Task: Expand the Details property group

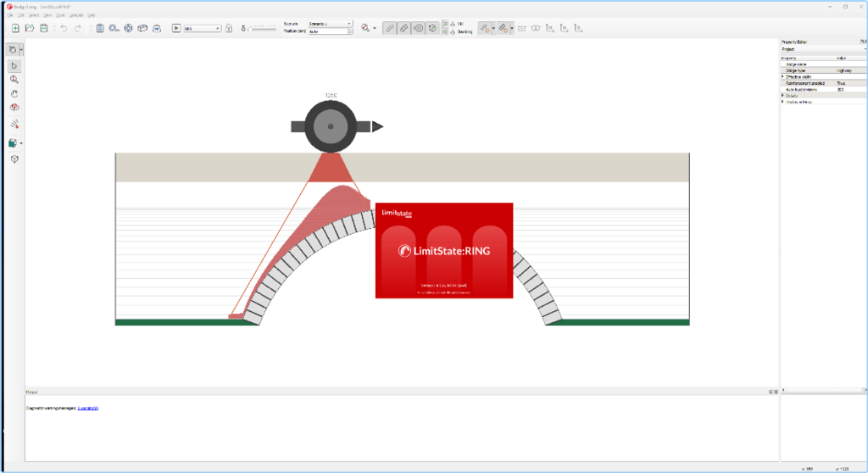Action: point(782,96)
